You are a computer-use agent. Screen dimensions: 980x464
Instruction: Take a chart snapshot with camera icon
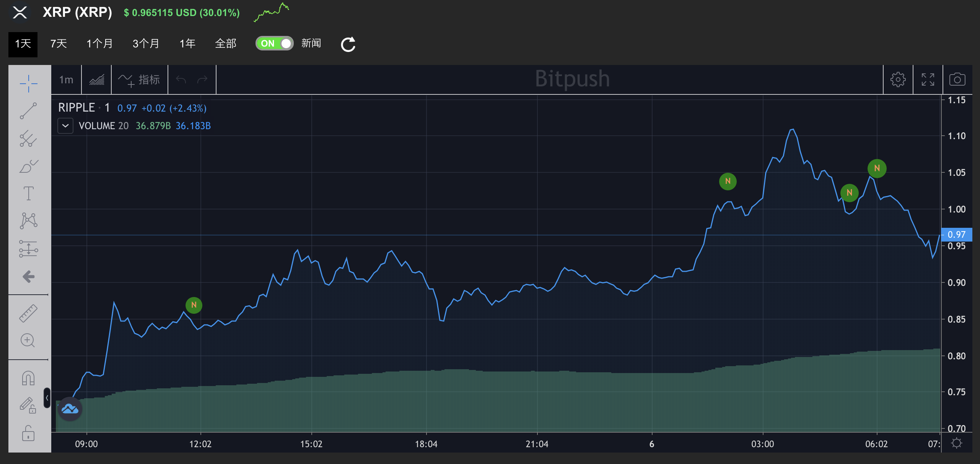pos(957,79)
